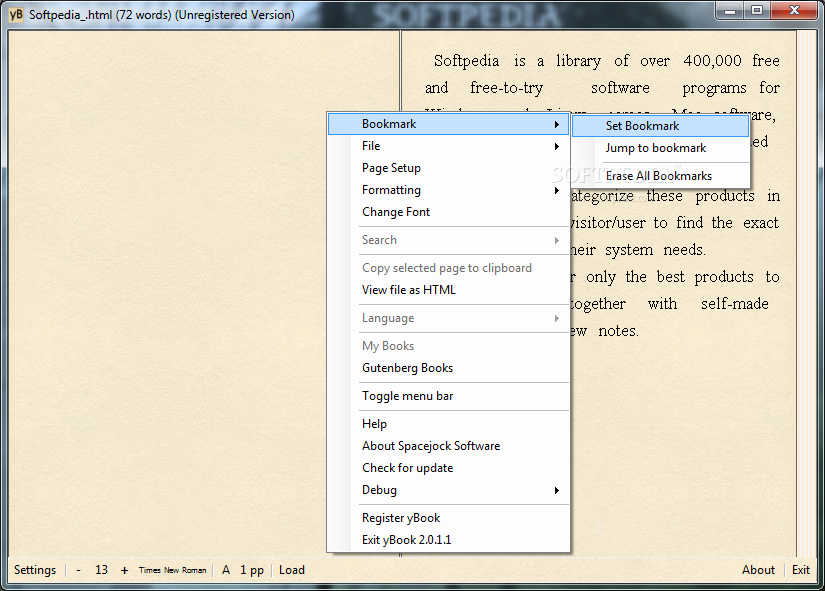Expand the File submenu arrow
This screenshot has height=591, width=825.
557,146
